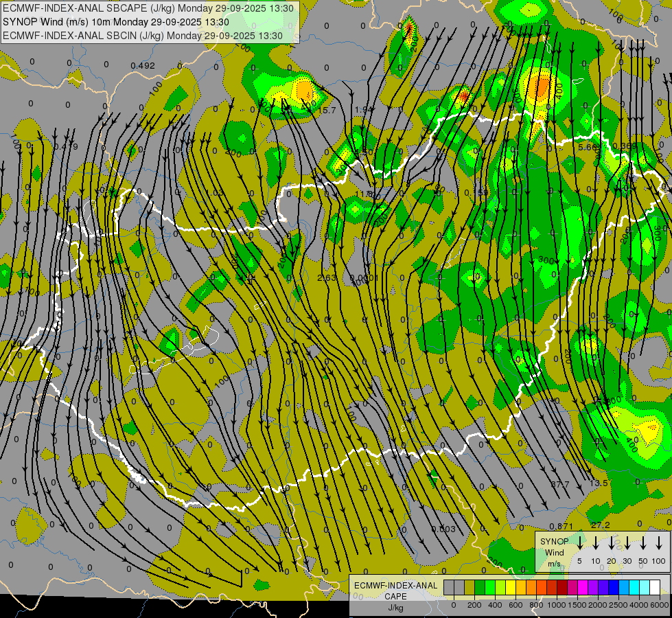Viewport: 672px width, 618px height.
Task: Click the 0.369 value on the map
Action: click(x=625, y=146)
